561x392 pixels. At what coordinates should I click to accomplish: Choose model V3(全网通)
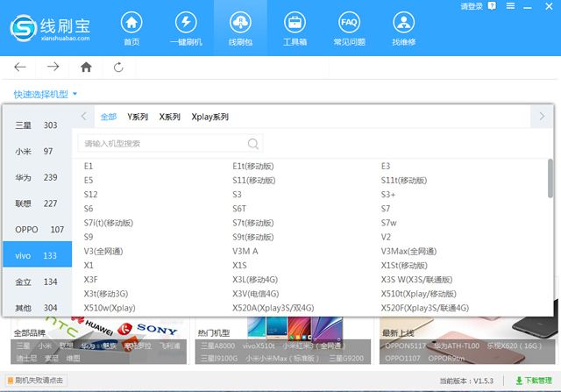(103, 252)
